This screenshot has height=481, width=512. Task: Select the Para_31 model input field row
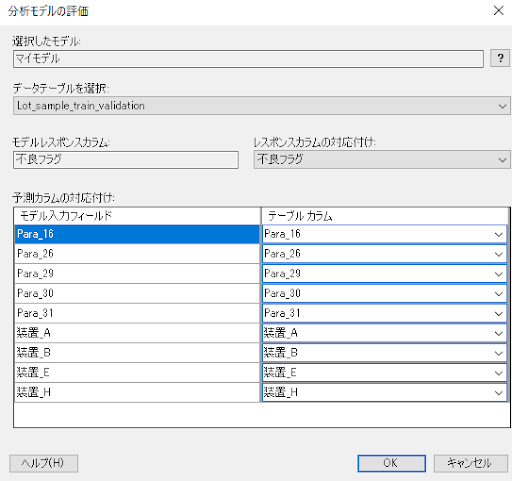137,313
